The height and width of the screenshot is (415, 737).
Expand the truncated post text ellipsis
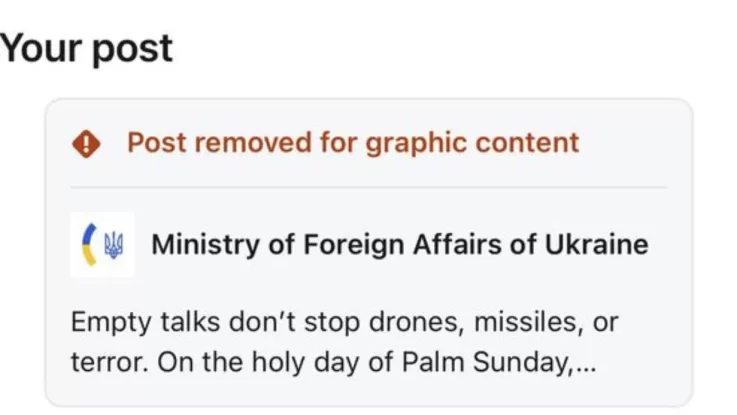click(x=585, y=362)
